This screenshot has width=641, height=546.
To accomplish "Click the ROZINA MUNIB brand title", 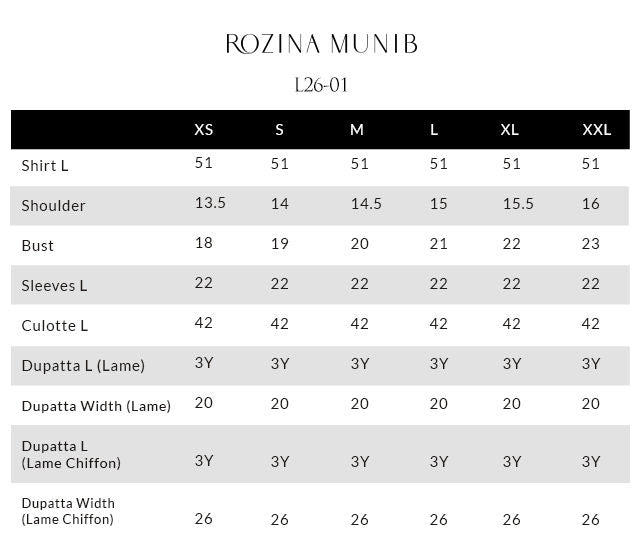I will (x=321, y=44).
